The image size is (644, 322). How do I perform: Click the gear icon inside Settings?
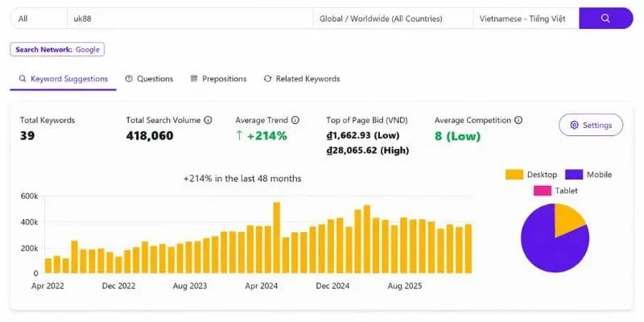click(574, 126)
